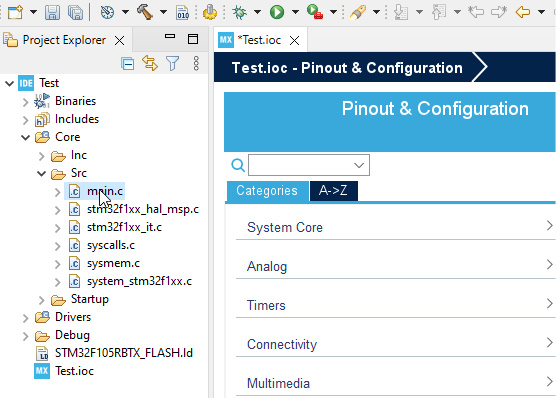Click the Save icon in the toolbar
The image size is (556, 398).
click(x=52, y=12)
